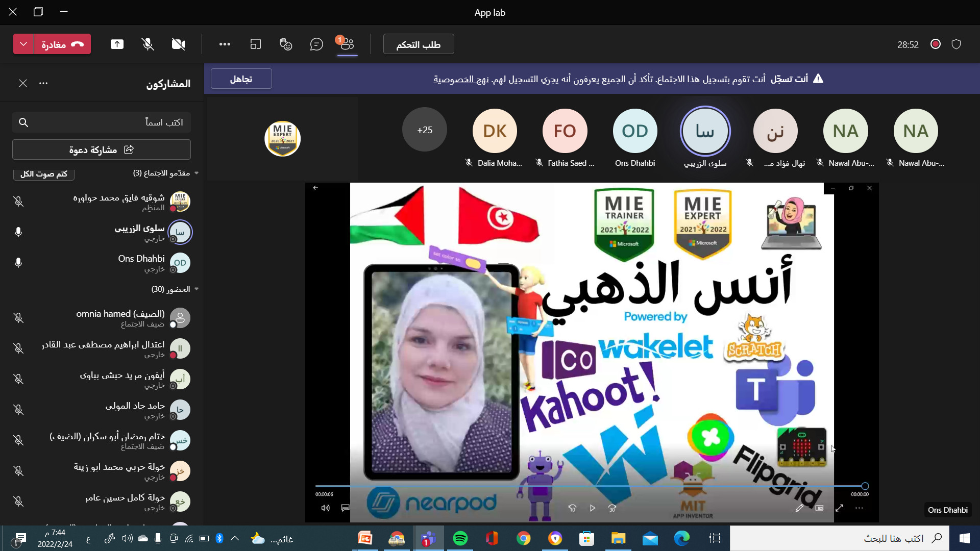Image resolution: width=980 pixels, height=551 pixels.
Task: Toggle your microphone in the meeting toolbar
Action: 148,44
